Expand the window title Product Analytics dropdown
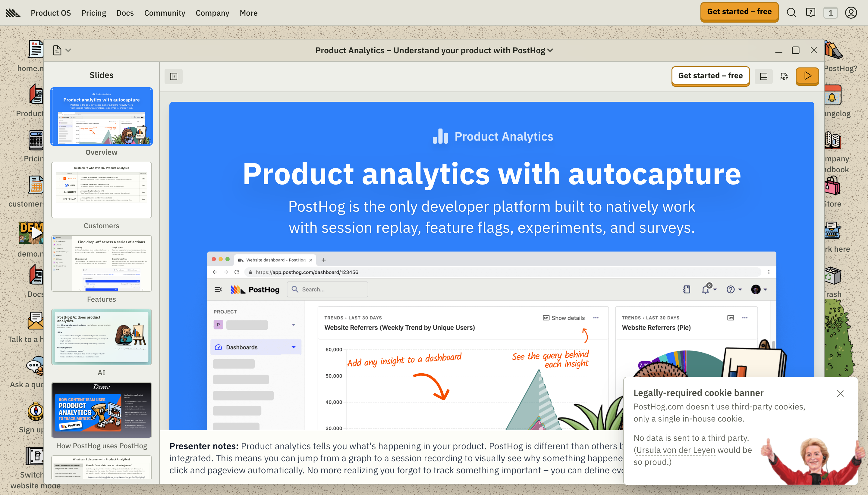This screenshot has height=495, width=868. [434, 50]
